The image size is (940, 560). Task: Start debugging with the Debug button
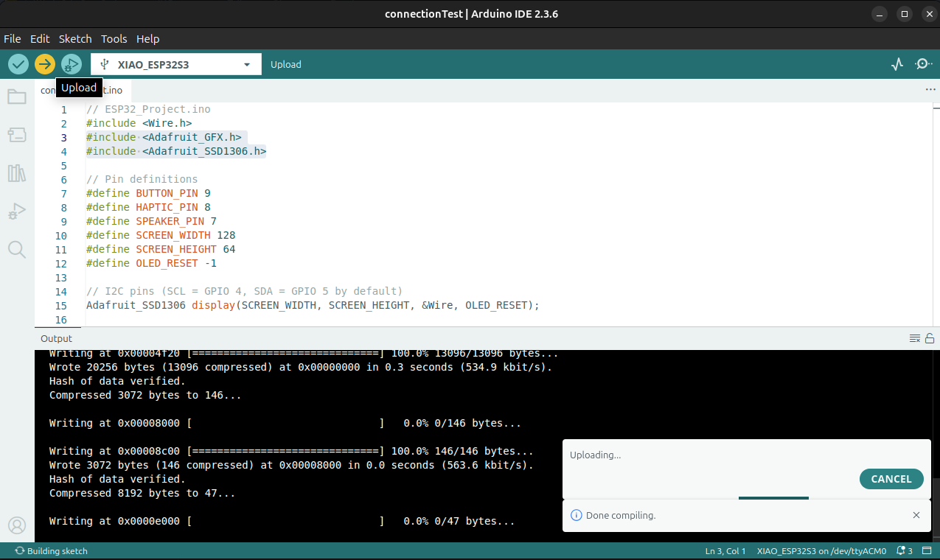point(71,64)
